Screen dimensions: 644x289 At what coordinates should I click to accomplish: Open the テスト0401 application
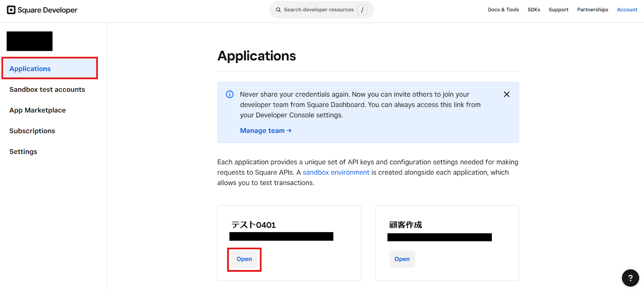coord(244,259)
